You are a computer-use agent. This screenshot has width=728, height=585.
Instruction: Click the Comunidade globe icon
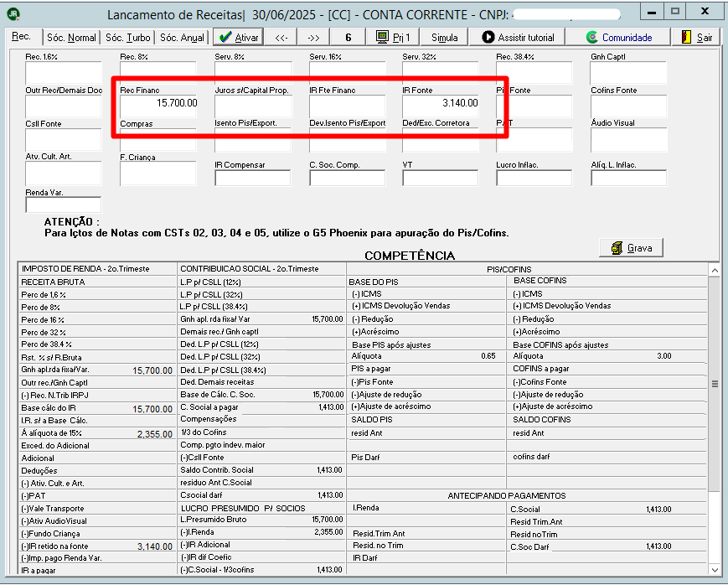click(x=591, y=37)
